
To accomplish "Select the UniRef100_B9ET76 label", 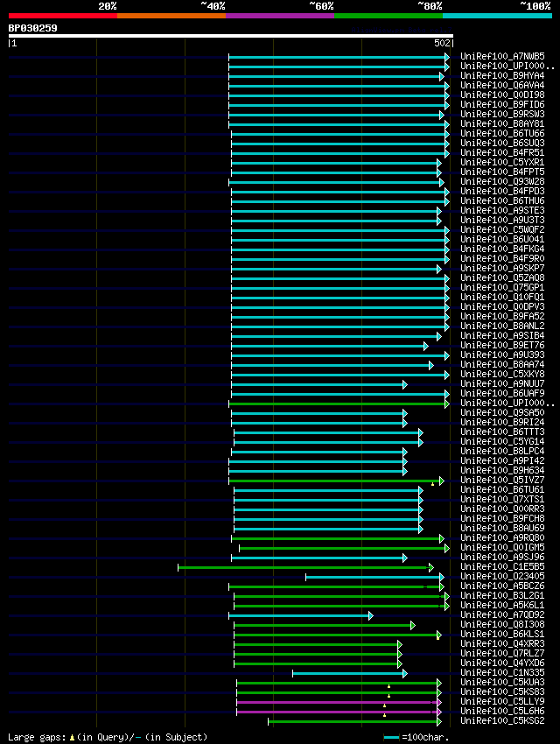I will 502,345.
